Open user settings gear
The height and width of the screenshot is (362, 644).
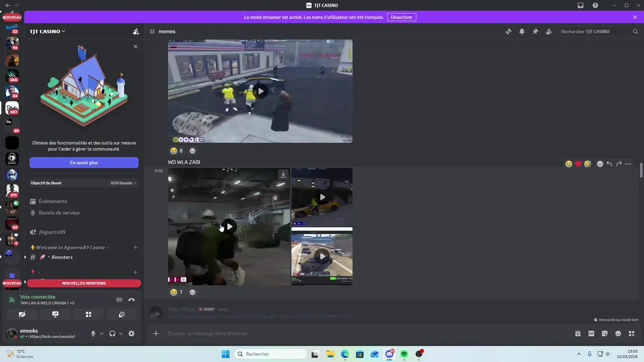(131, 333)
